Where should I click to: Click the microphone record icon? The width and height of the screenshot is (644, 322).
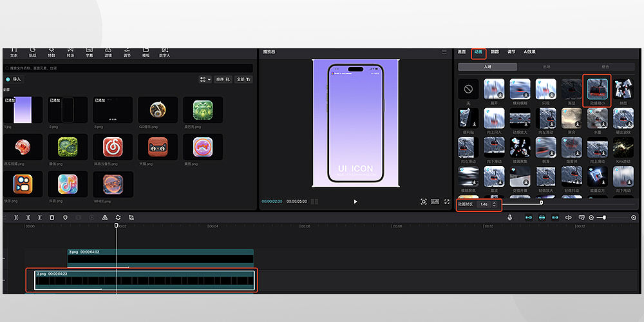pyautogui.click(x=509, y=217)
